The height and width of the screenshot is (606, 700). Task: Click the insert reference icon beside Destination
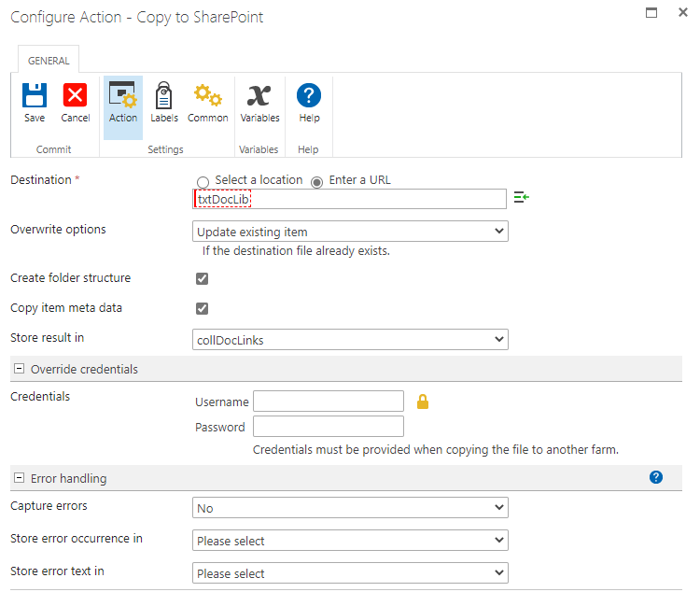(x=521, y=197)
